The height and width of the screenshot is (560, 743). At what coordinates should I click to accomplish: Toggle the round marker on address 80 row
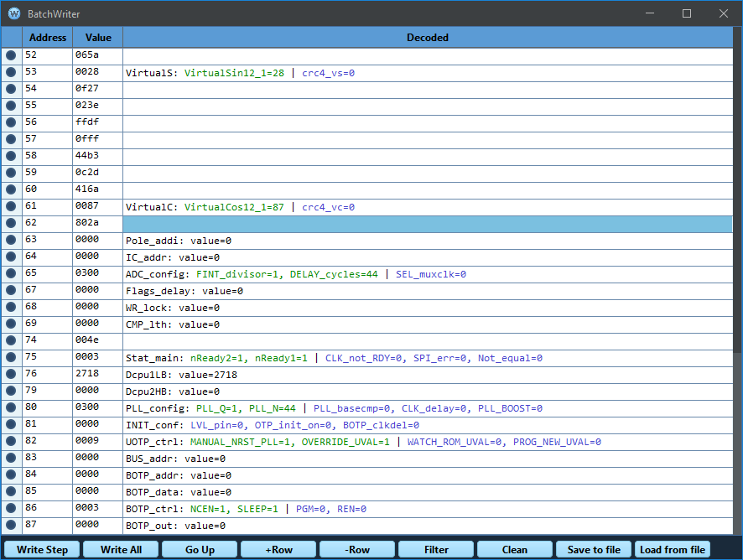pos(11,407)
